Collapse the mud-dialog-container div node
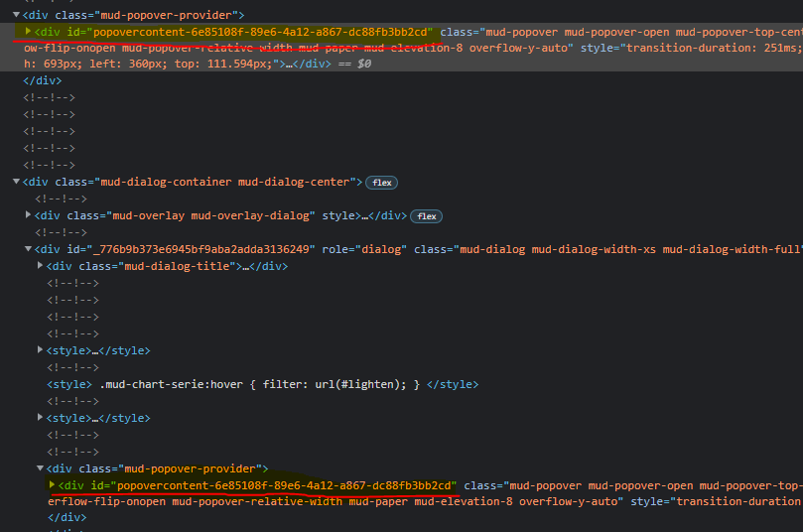 pyautogui.click(x=17, y=182)
